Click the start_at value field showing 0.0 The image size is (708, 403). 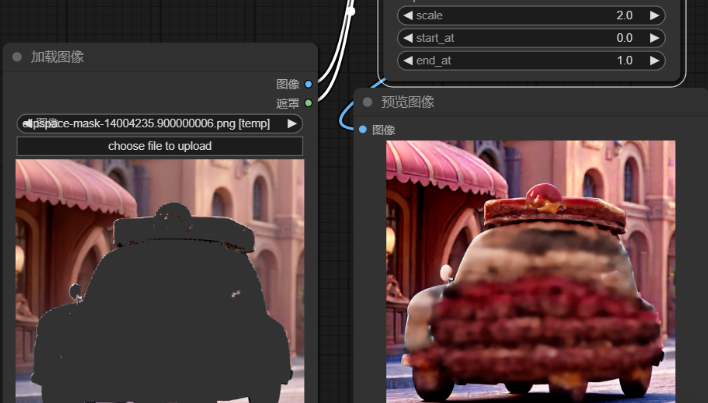[x=531, y=38]
